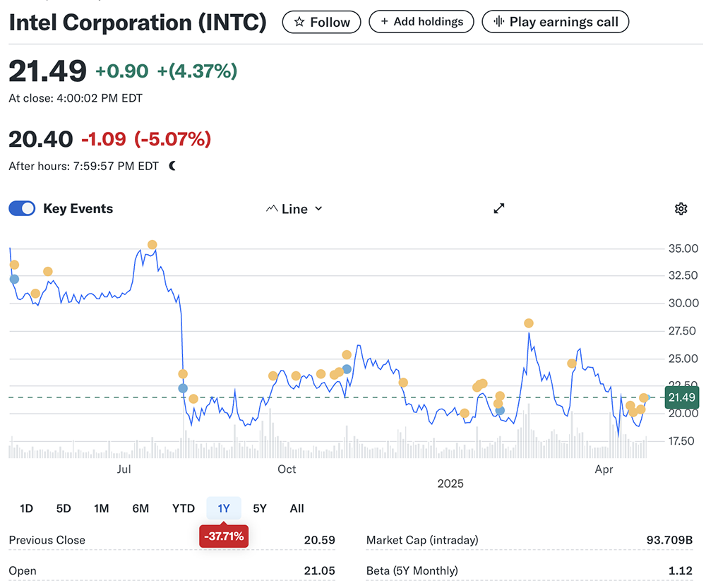Select the 1D time range
This screenshot has height=588, width=706.
[x=26, y=508]
